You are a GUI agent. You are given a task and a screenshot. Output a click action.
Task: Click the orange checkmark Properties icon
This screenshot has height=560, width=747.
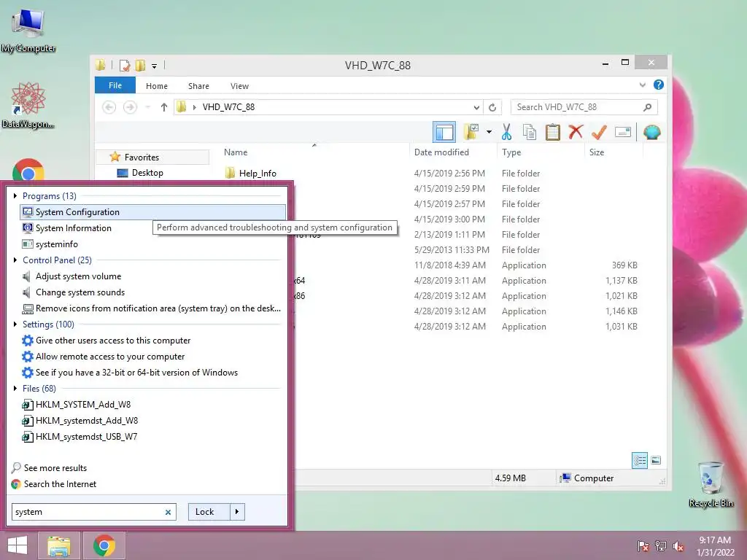pyautogui.click(x=599, y=132)
